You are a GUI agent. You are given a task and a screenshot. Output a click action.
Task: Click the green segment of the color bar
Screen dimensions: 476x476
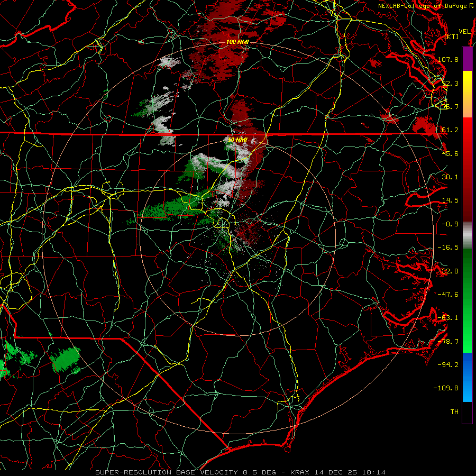(x=467, y=300)
